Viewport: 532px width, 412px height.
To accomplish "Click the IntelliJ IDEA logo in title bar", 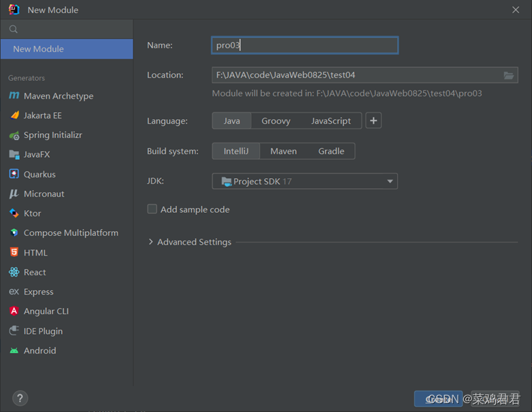I will [x=14, y=10].
